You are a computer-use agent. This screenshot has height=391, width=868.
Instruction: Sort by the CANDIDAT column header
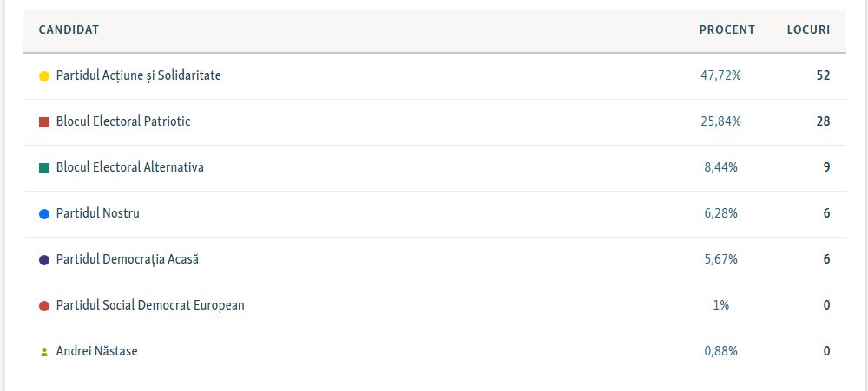[69, 29]
